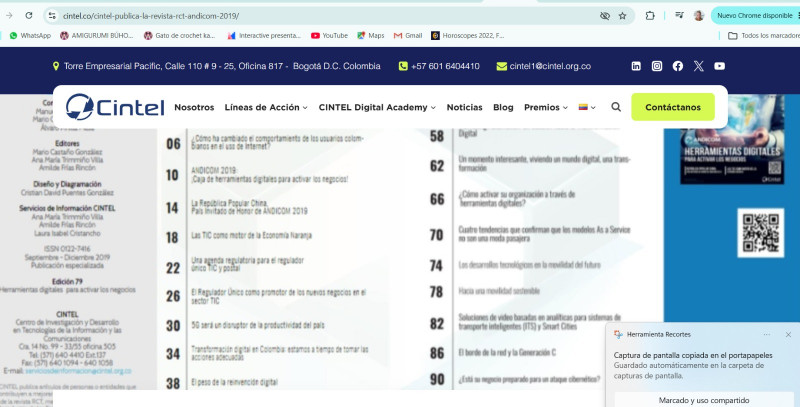
Task: Open Blog menu item
Action: pyautogui.click(x=503, y=107)
